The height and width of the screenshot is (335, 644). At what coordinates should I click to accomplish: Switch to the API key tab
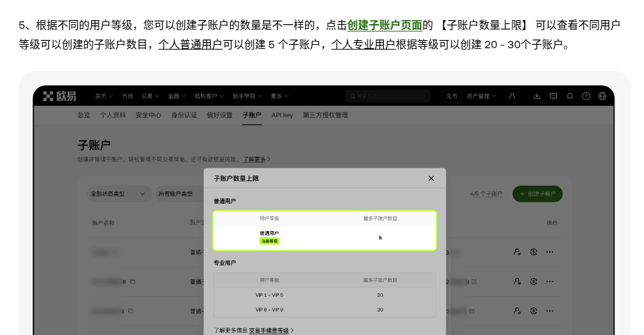pyautogui.click(x=282, y=115)
